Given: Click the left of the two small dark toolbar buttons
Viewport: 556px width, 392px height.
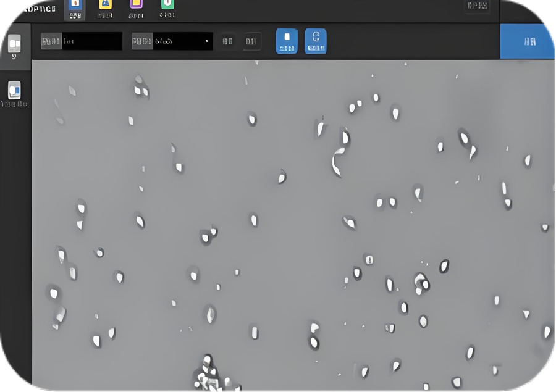Looking at the screenshot, I should tap(227, 41).
